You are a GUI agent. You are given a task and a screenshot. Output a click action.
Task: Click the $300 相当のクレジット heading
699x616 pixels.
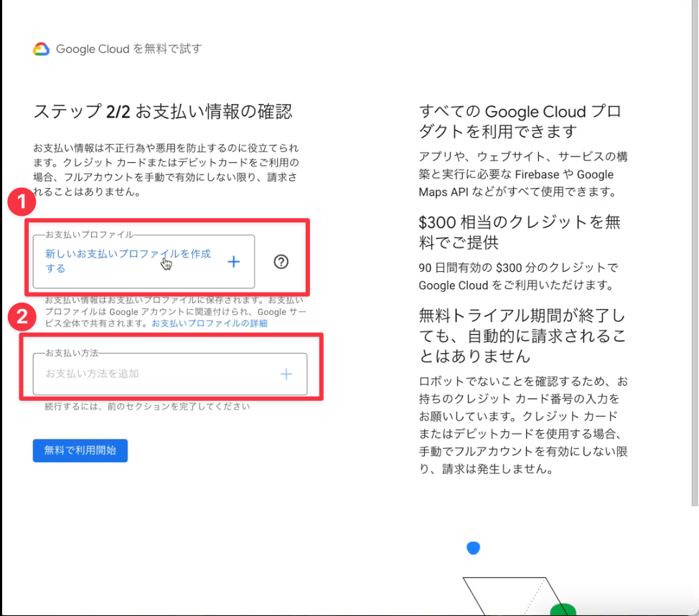click(x=520, y=232)
